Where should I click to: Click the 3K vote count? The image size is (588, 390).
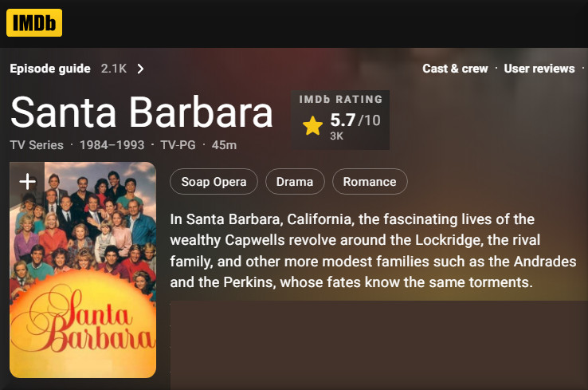(337, 136)
